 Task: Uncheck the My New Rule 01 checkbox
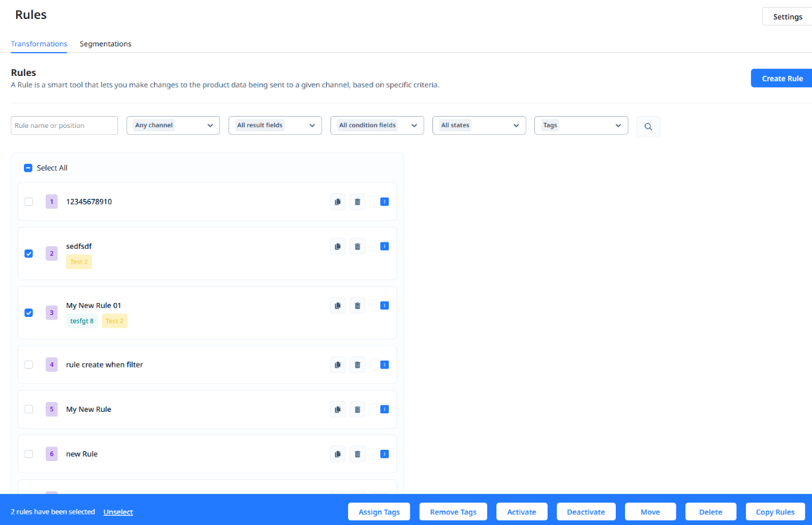coord(29,313)
